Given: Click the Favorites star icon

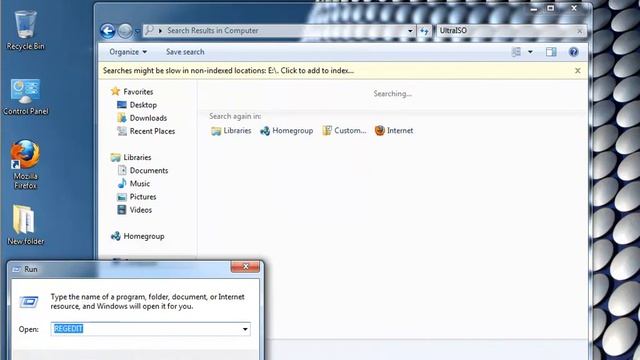Looking at the screenshot, I should 116,91.
